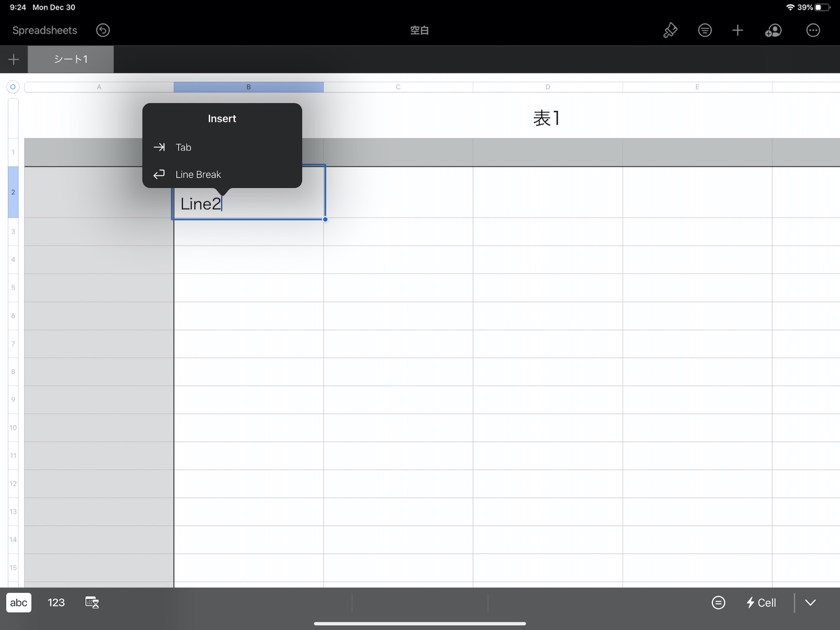Viewport: 840px width, 630px height.
Task: Tap the Line2 cell input field
Action: click(248, 203)
